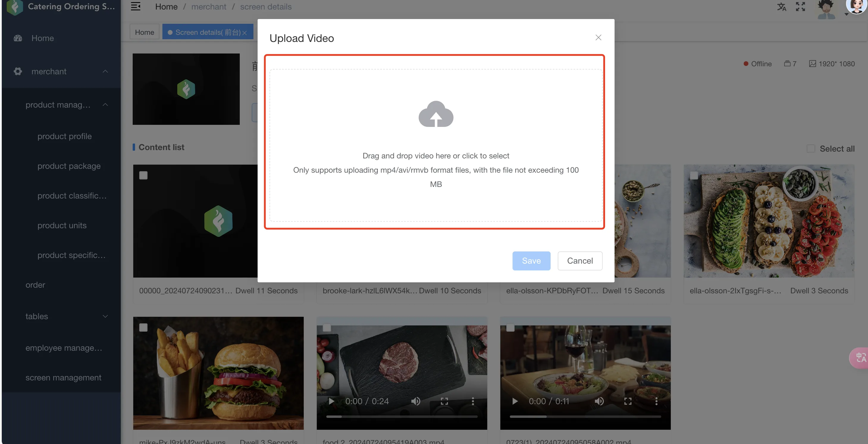Image resolution: width=868 pixels, height=444 pixels.
Task: Toggle the sidebar collapse hamburger icon
Action: coord(135,7)
